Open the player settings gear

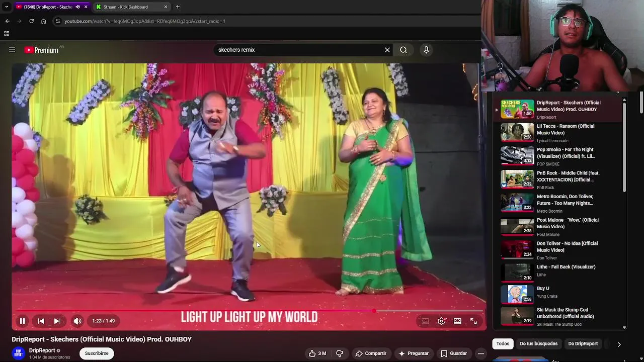441,321
